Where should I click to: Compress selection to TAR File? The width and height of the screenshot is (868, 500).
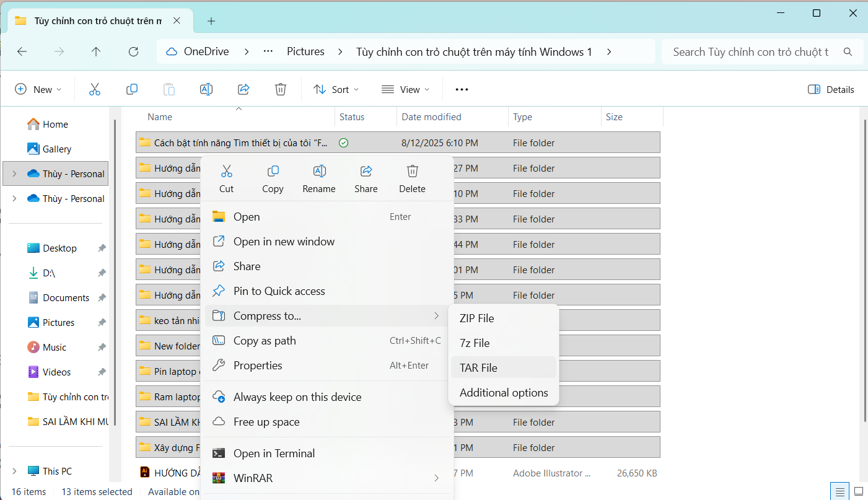[478, 367]
